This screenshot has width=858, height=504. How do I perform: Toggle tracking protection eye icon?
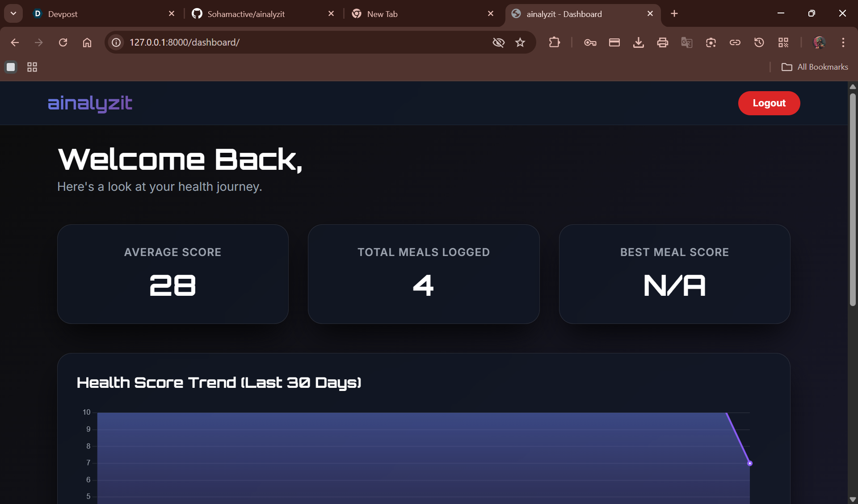click(498, 42)
